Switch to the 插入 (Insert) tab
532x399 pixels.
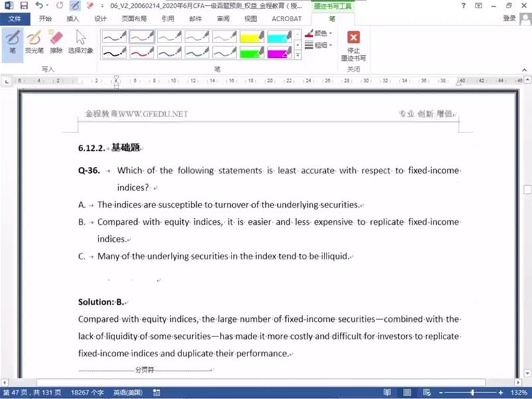72,19
